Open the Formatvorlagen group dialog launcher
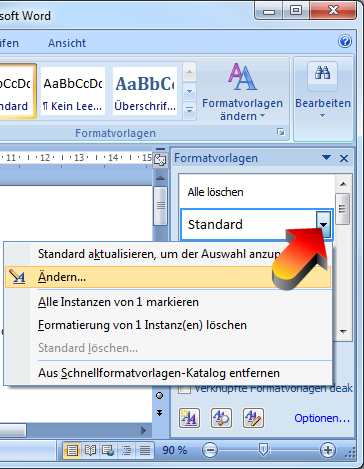The height and width of the screenshot is (469, 364). point(281,132)
